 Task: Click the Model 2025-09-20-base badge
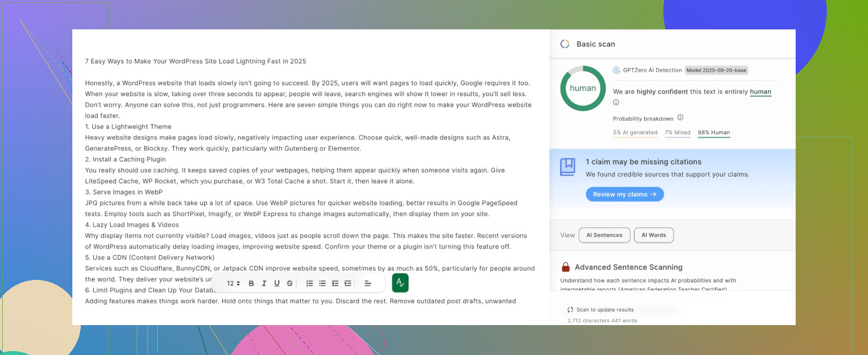716,71
